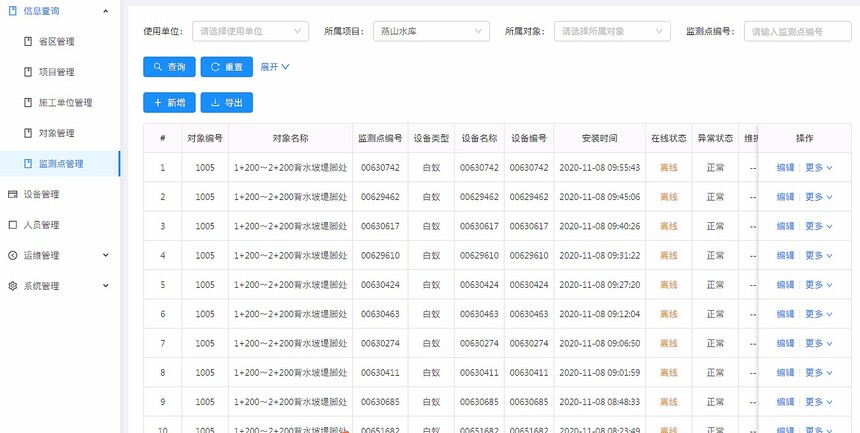
Task: Click install time 2020-11-08 09:55:43
Action: pos(599,167)
